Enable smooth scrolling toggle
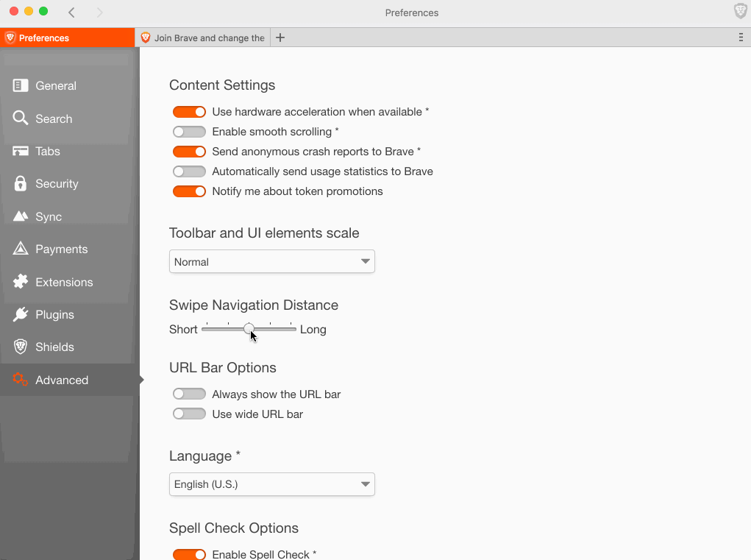This screenshot has width=751, height=560. 189,131
